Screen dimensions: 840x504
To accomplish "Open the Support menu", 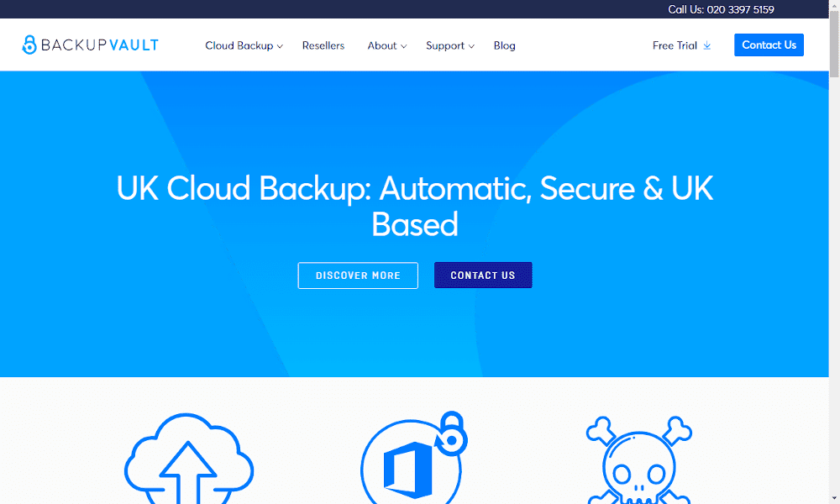I will (445, 45).
